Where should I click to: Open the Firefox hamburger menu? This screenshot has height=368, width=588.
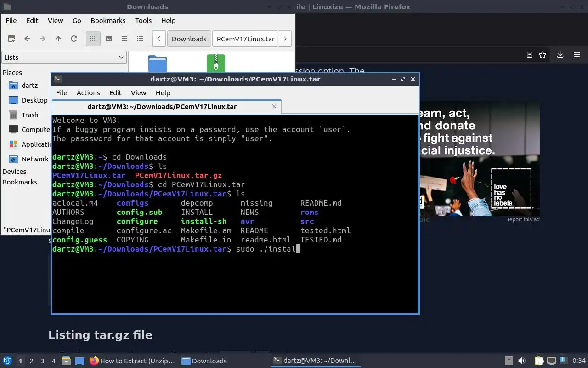577,55
